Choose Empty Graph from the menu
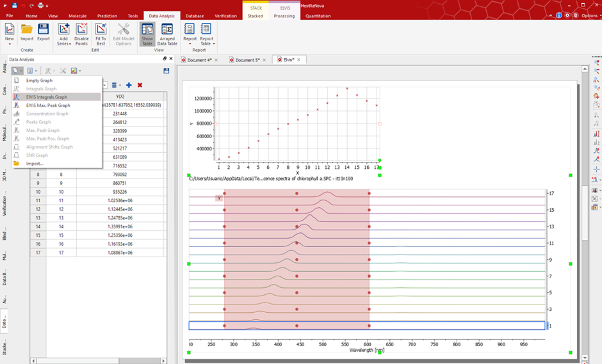602x364 pixels. (x=39, y=81)
